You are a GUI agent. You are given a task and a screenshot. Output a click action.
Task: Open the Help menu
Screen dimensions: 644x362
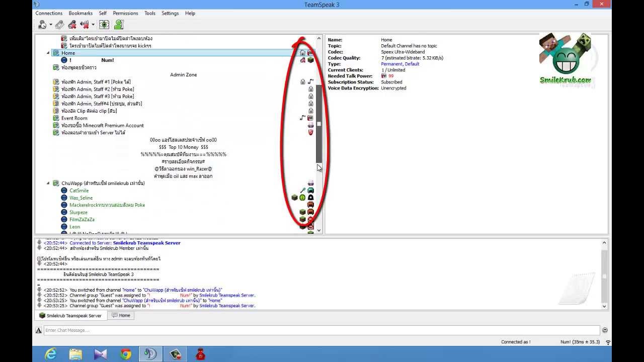click(190, 13)
